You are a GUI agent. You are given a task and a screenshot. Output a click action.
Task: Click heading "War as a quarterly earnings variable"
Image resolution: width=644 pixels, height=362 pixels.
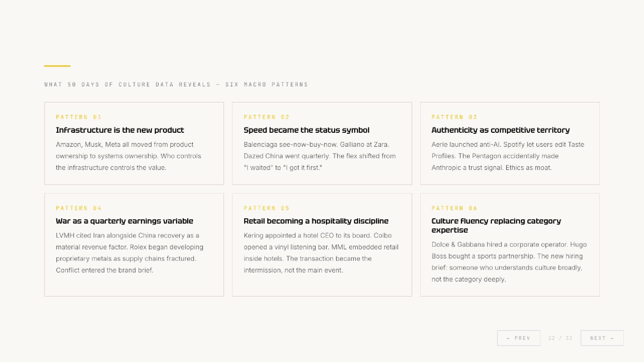124,221
